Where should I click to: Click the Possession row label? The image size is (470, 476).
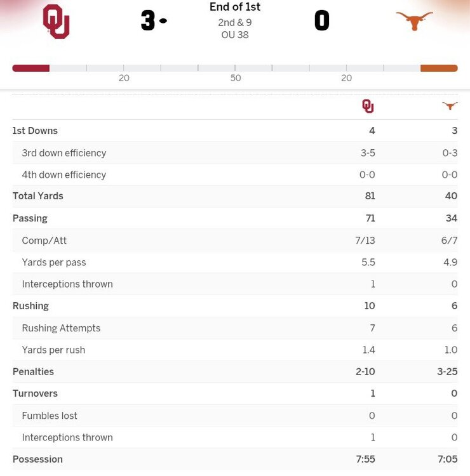(37, 459)
